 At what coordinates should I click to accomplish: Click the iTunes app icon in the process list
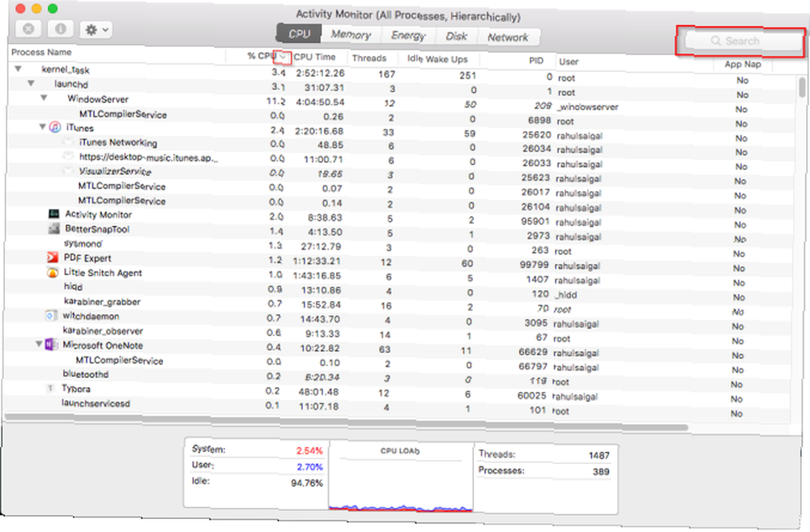55,127
